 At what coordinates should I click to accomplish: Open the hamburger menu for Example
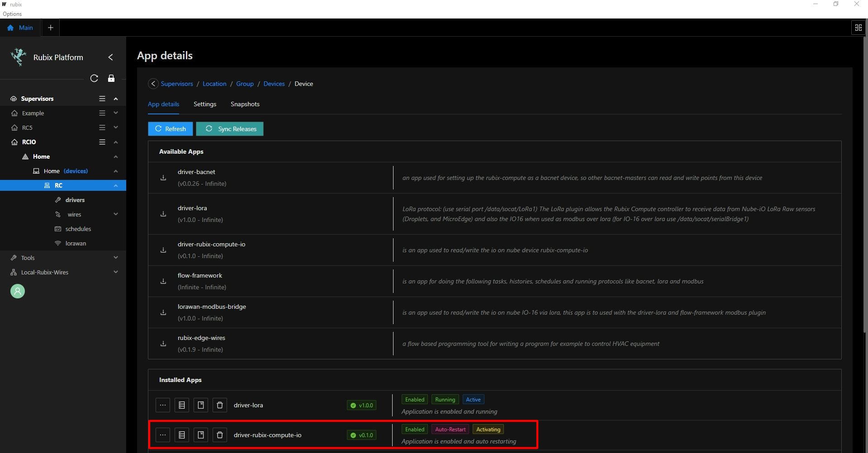pos(102,113)
